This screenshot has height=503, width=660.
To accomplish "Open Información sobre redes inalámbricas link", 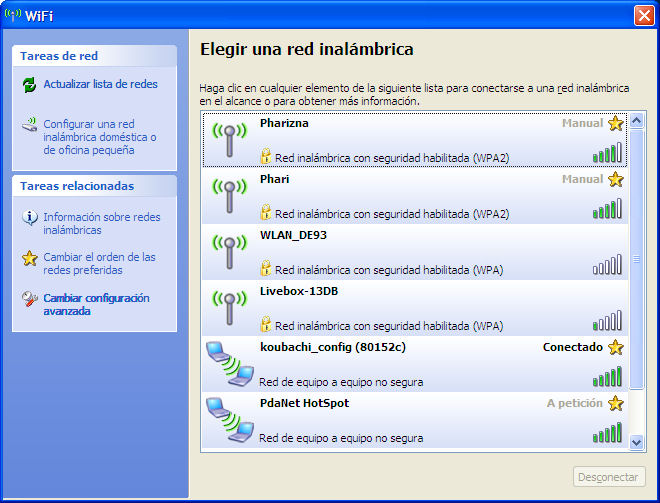I will click(x=102, y=224).
